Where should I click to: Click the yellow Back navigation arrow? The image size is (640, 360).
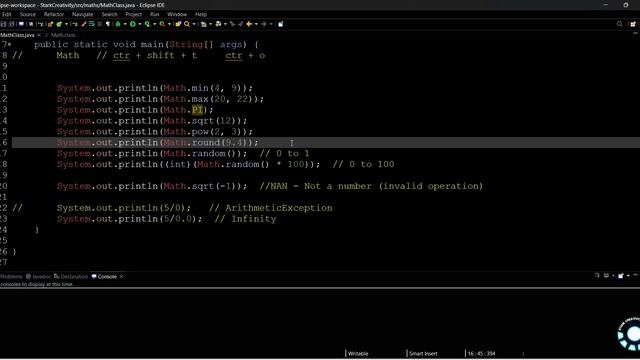249,24
